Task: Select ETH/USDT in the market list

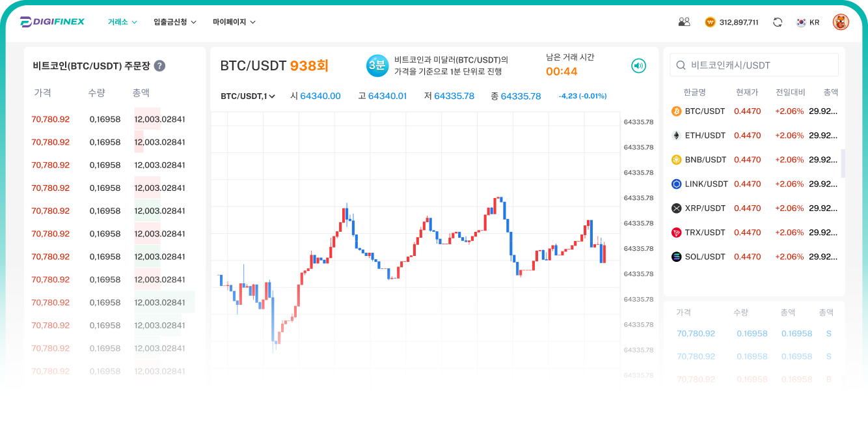Action: [x=705, y=135]
